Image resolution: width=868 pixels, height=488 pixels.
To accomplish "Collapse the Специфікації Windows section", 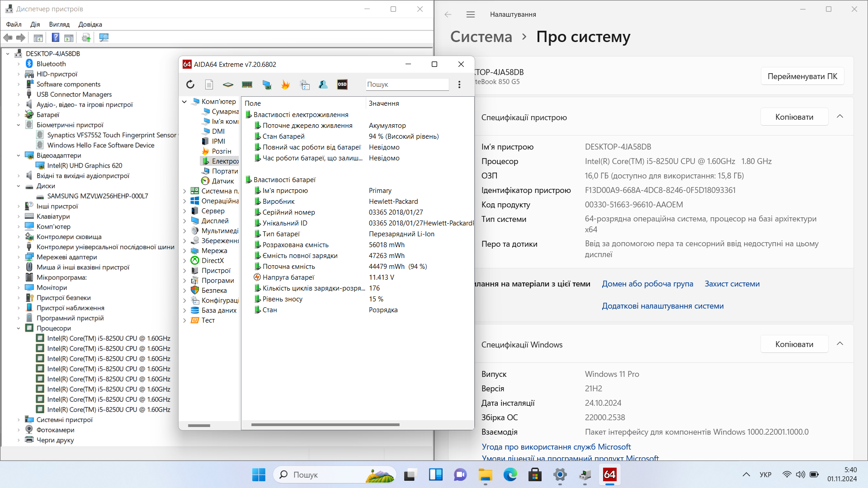I will point(840,344).
